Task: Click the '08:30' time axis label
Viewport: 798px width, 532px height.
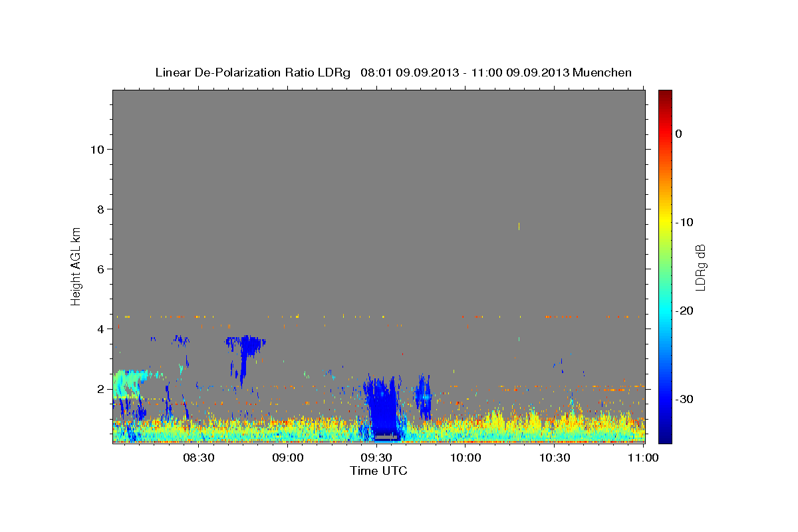Action: pos(199,458)
